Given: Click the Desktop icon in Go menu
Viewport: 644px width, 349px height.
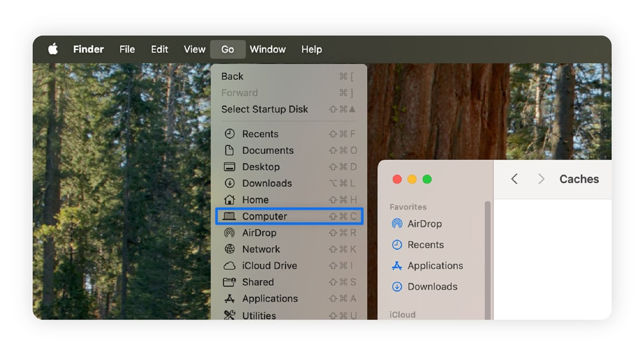Looking at the screenshot, I should tap(229, 167).
